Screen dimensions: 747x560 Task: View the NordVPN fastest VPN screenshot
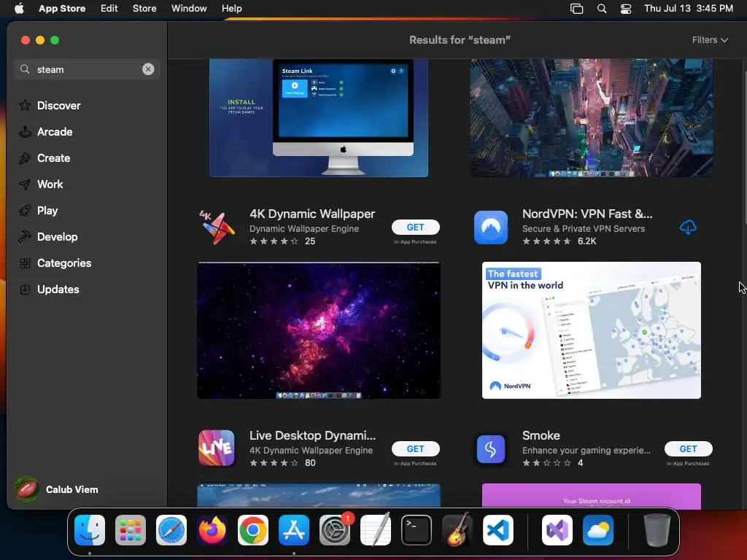coord(591,330)
